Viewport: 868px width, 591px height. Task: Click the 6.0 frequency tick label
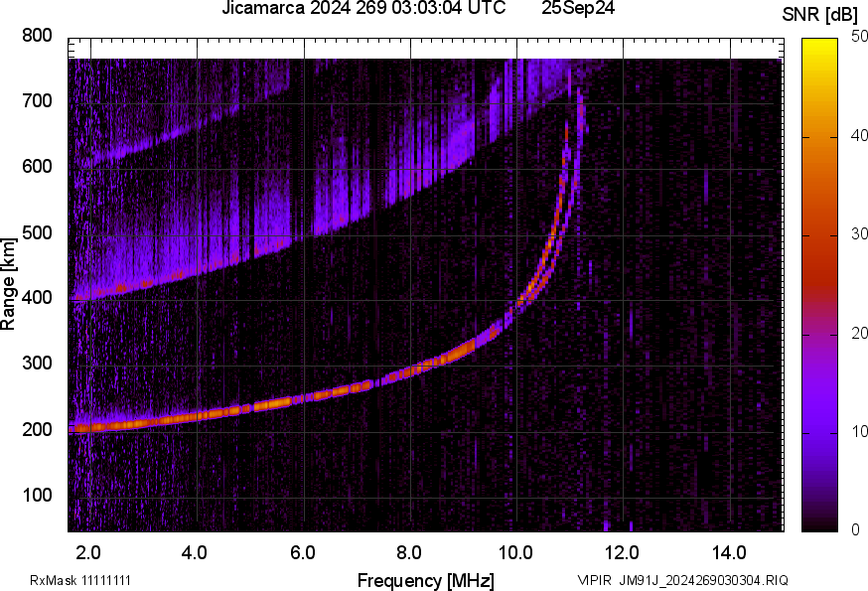302,552
